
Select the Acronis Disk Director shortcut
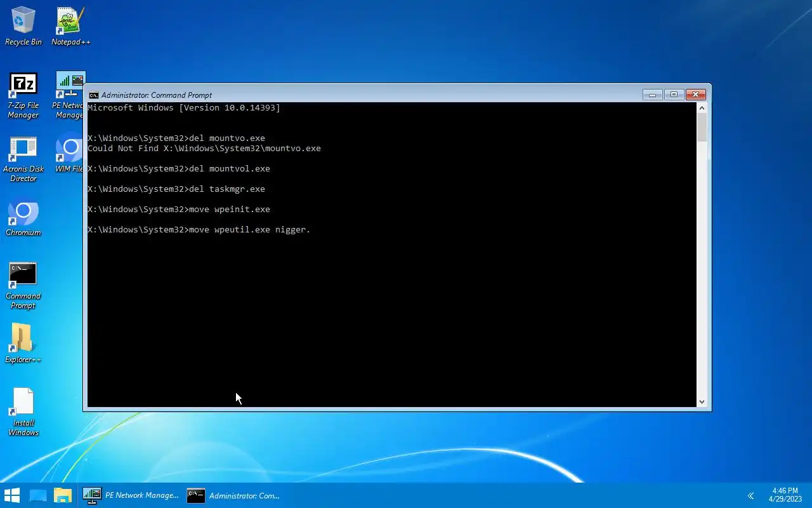tap(23, 159)
